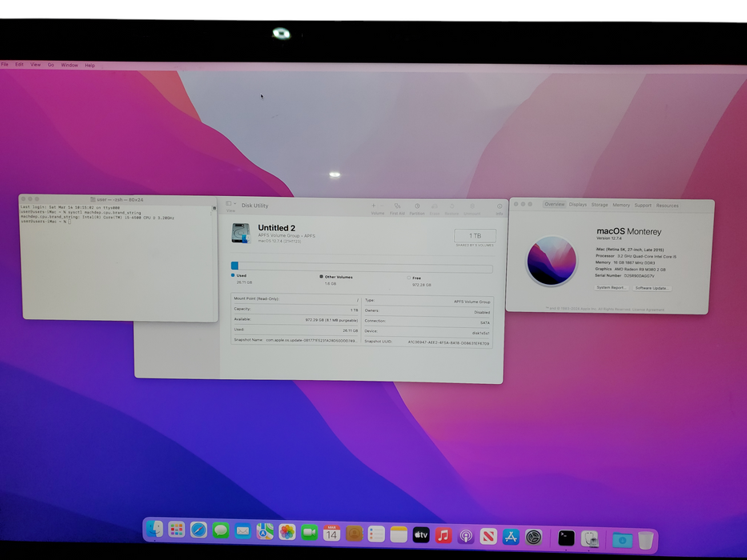Open Notes app in the dock

tap(399, 534)
